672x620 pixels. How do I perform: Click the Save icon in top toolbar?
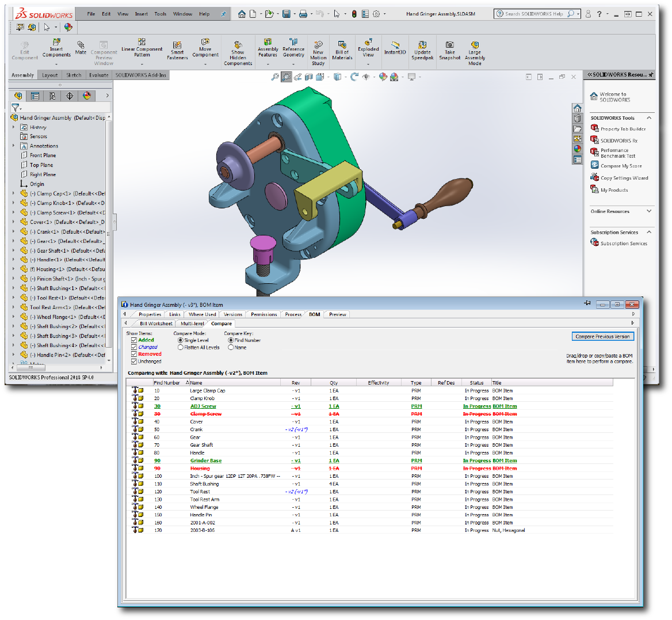(287, 14)
